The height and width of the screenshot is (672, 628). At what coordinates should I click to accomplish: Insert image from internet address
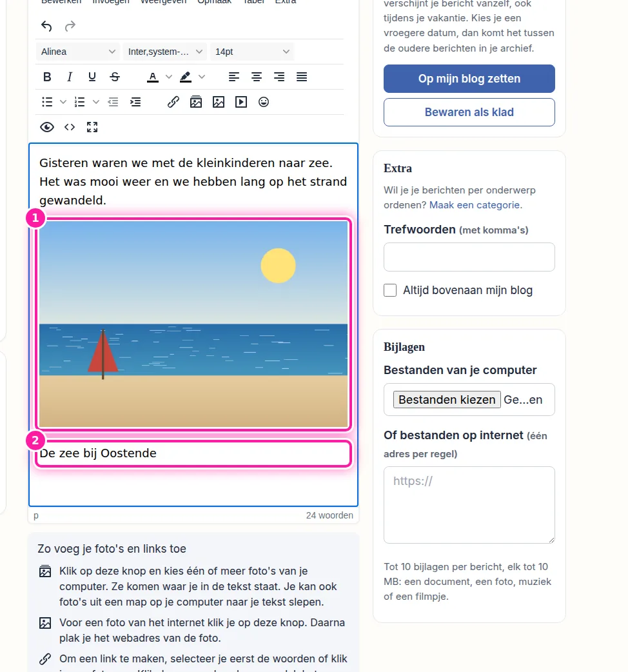click(x=219, y=102)
